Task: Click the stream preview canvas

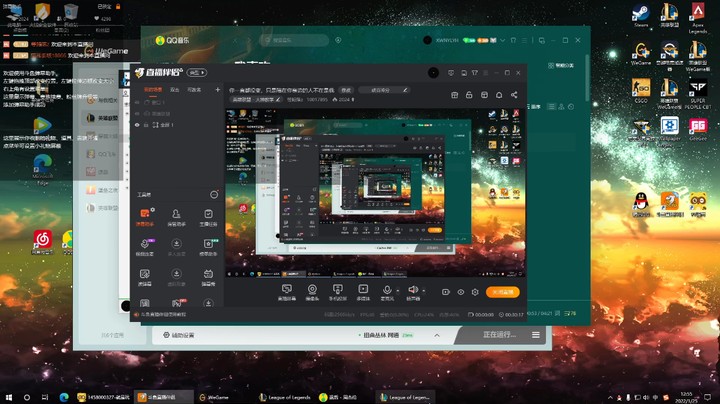Action: click(x=376, y=193)
